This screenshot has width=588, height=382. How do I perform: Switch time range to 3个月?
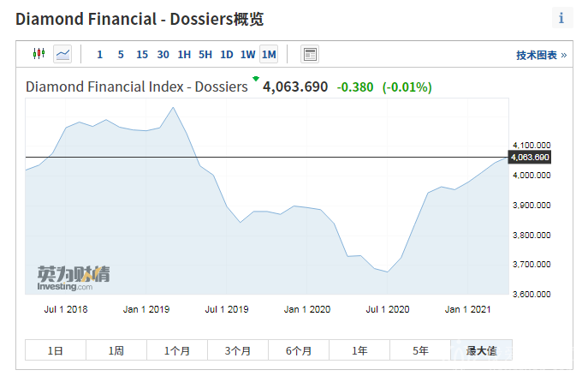coord(238,350)
